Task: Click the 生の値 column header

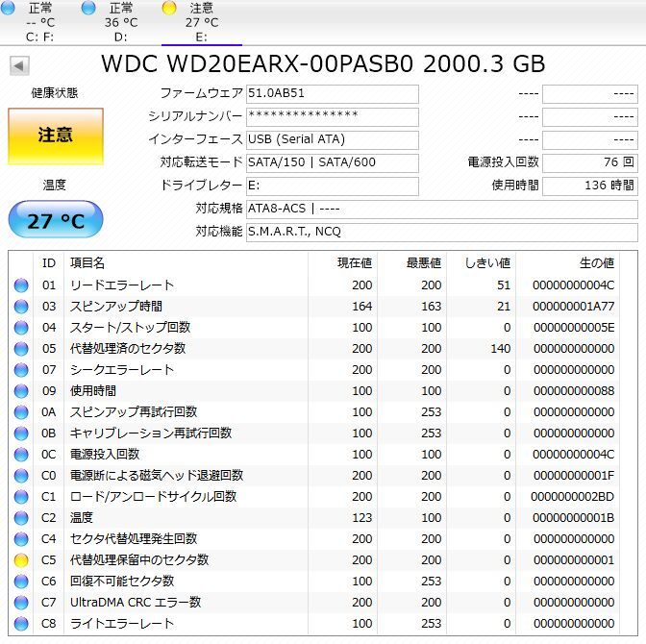Action: point(597,262)
